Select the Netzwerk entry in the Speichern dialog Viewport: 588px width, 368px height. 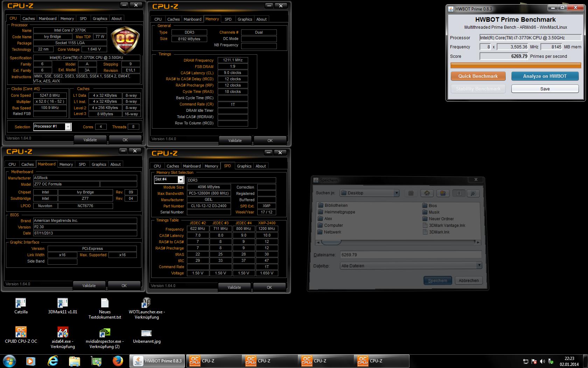[x=329, y=232]
